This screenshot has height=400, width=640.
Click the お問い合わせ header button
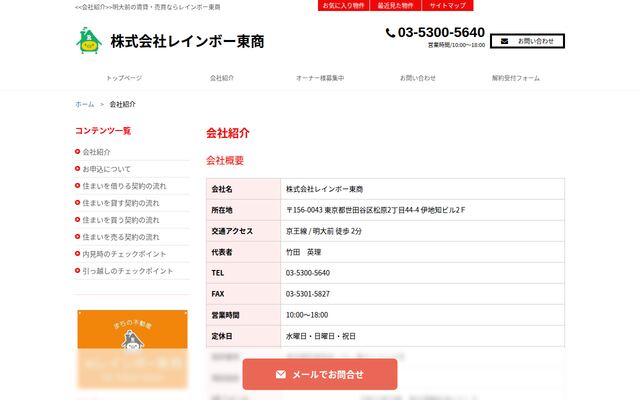pyautogui.click(x=527, y=41)
